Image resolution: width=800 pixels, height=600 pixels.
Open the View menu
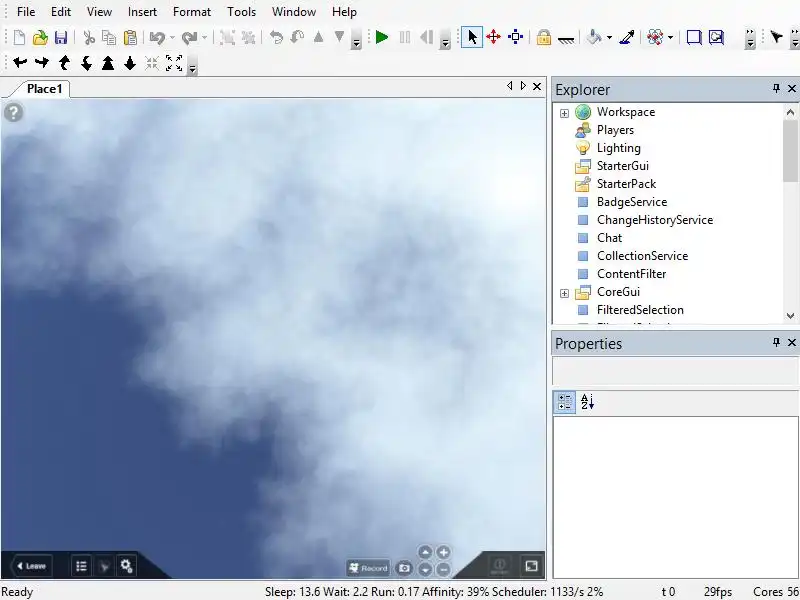point(99,12)
